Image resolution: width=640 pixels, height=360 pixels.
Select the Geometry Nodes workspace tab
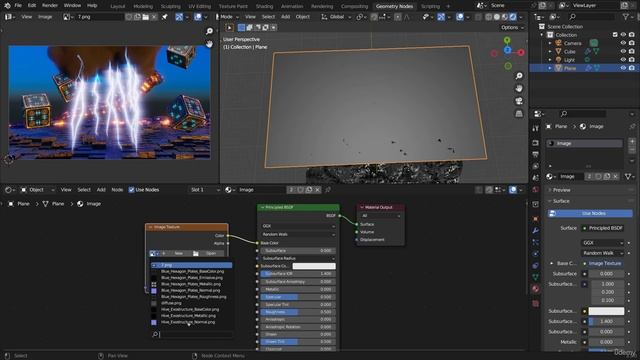(x=394, y=6)
